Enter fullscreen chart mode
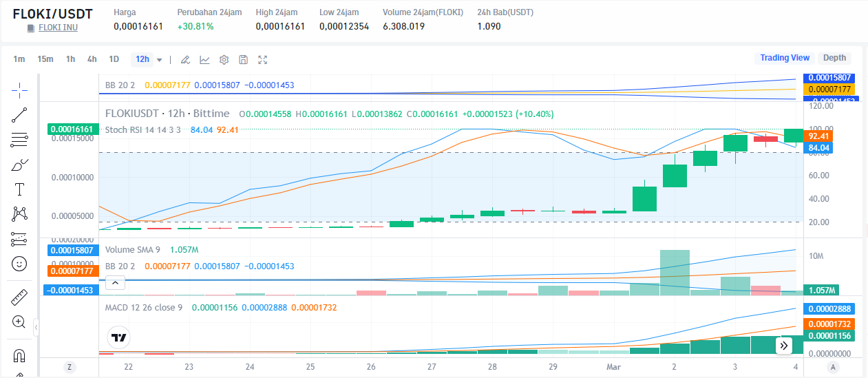This screenshot has height=378, width=868. [262, 60]
